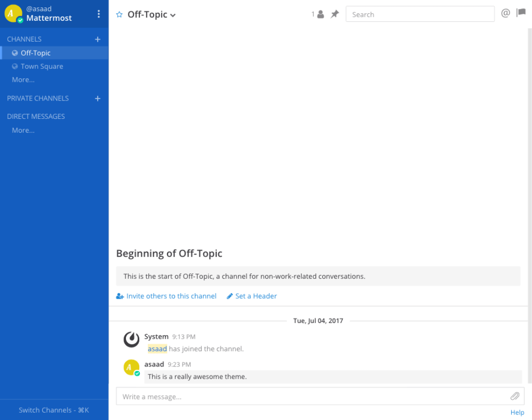
Task: Add a new public channel with plus
Action: [x=98, y=39]
